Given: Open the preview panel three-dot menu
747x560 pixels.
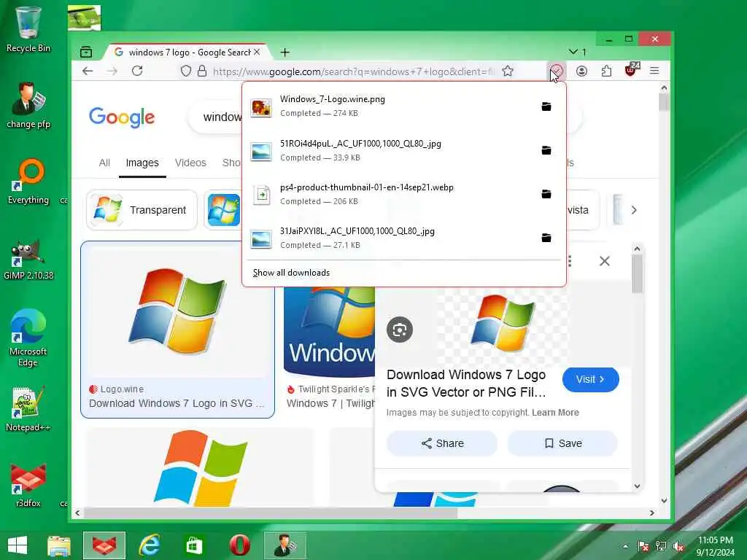Looking at the screenshot, I should pyautogui.click(x=570, y=261).
